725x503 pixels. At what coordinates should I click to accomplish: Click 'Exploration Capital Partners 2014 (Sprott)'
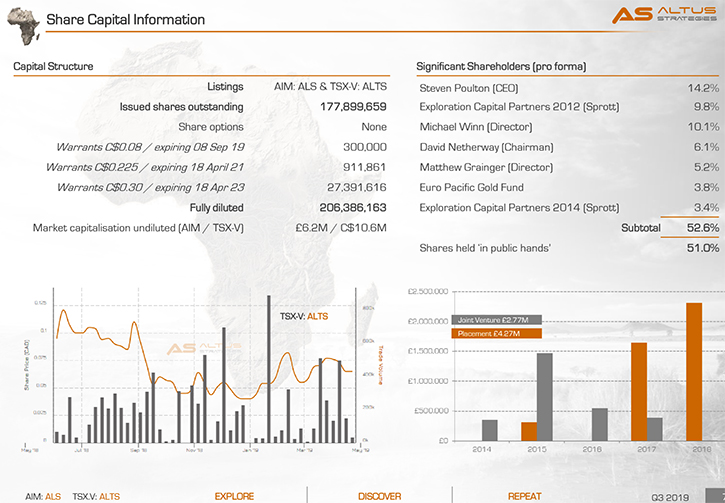[x=519, y=208]
